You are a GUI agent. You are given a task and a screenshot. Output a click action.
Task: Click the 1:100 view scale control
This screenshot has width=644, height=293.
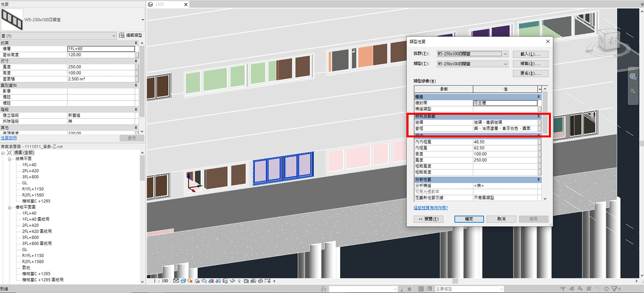tap(160, 281)
